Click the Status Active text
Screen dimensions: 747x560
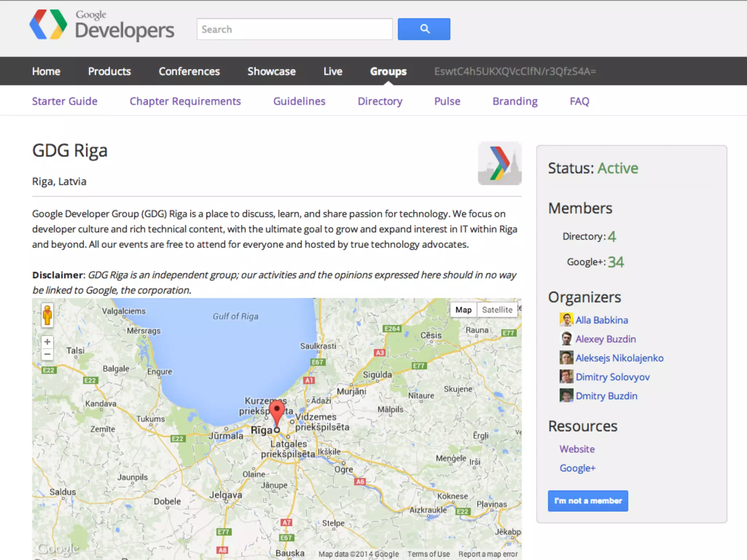593,168
